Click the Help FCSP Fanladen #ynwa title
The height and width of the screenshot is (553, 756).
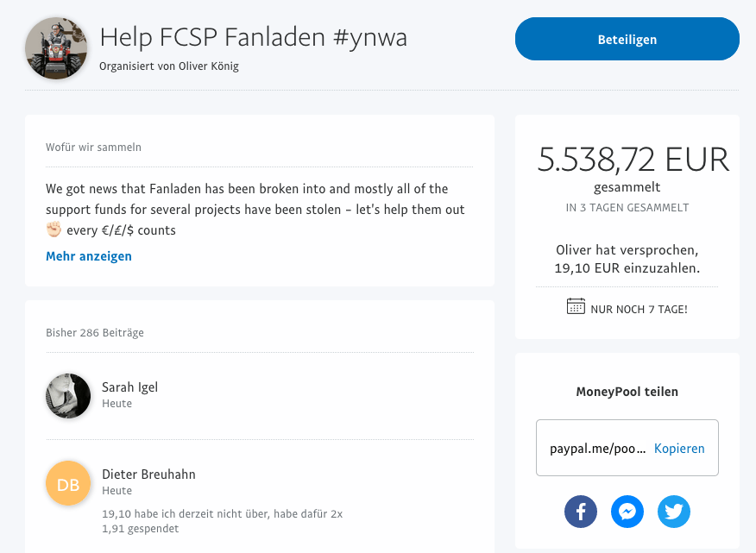(x=254, y=37)
